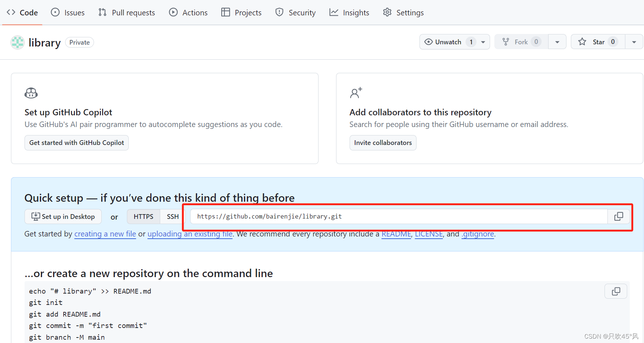644x343 pixels.
Task: Select the HTTPS clone option
Action: [143, 217]
